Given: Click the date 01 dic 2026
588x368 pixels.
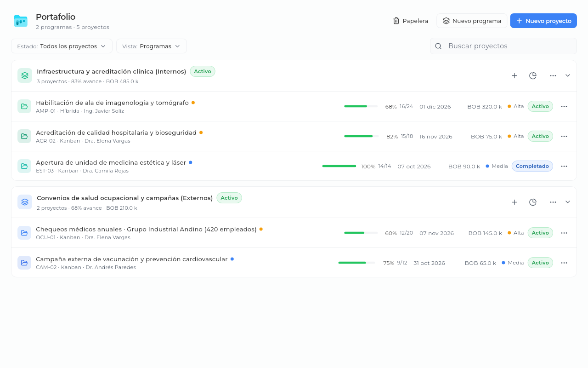Looking at the screenshot, I should 435,107.
